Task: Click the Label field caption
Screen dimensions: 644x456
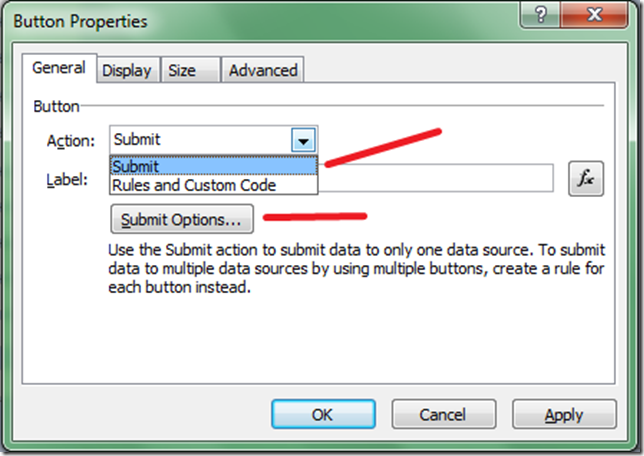Action: 67,180
